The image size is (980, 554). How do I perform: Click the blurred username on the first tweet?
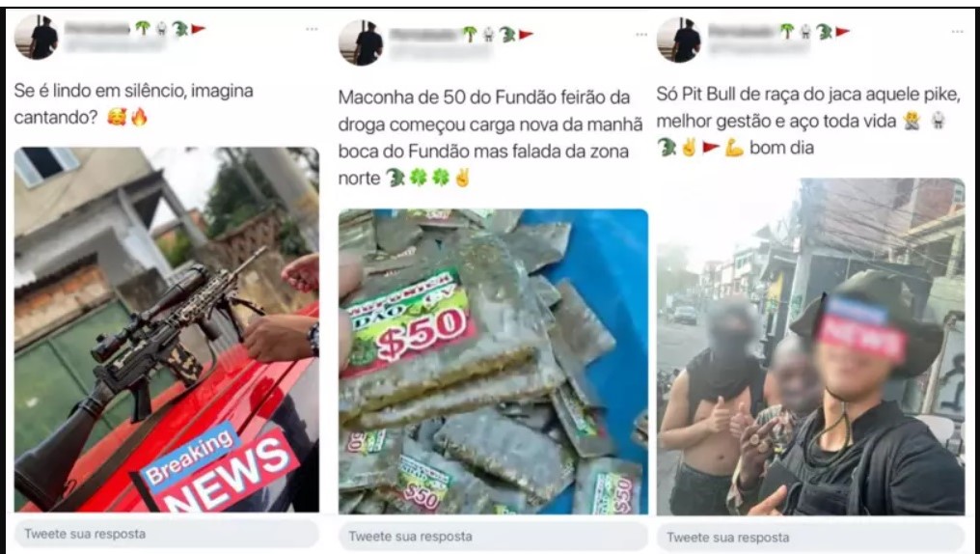[x=96, y=28]
